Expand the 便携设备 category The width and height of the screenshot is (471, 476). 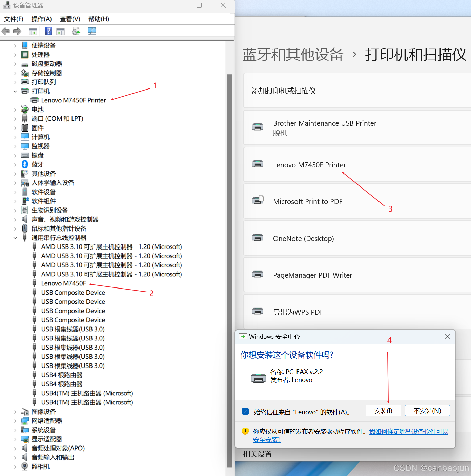tap(15, 45)
